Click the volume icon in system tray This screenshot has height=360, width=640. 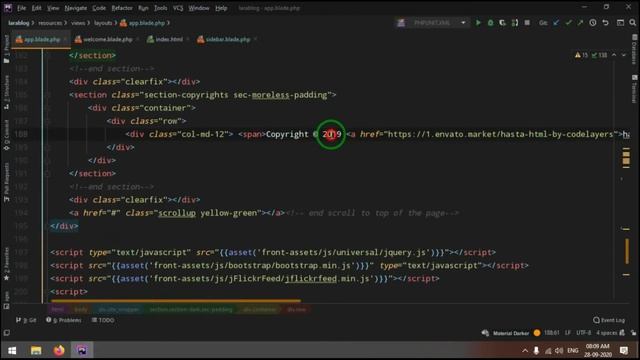(559, 351)
